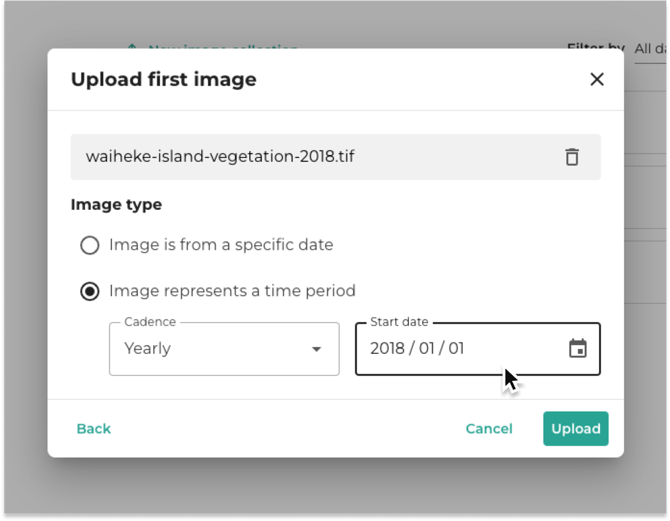670x521 pixels.
Task: Click the year 2018 in Start date
Action: click(387, 349)
